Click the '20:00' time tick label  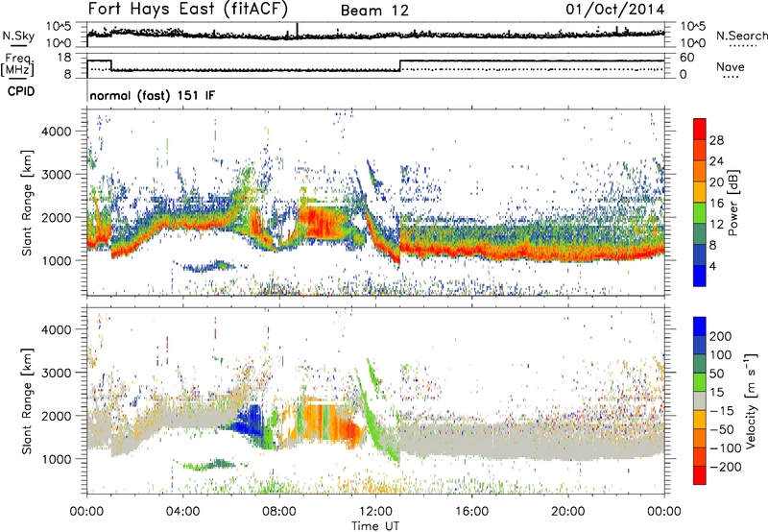pos(567,512)
